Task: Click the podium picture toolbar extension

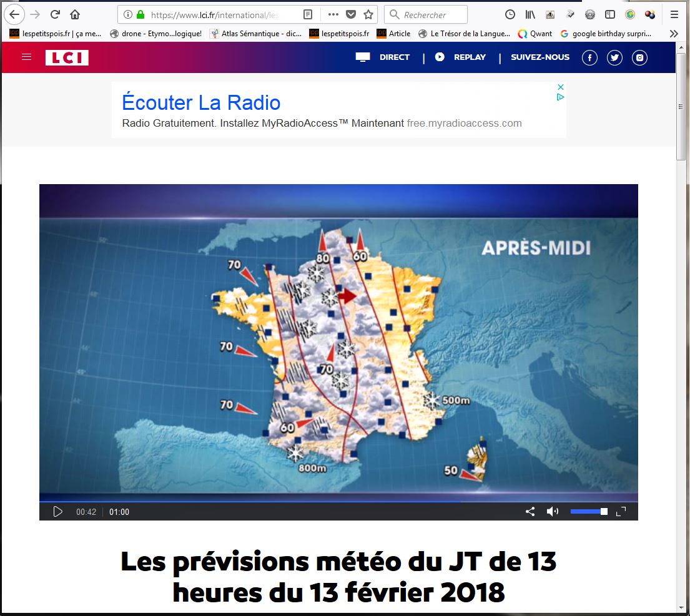Action: pyautogui.click(x=550, y=14)
